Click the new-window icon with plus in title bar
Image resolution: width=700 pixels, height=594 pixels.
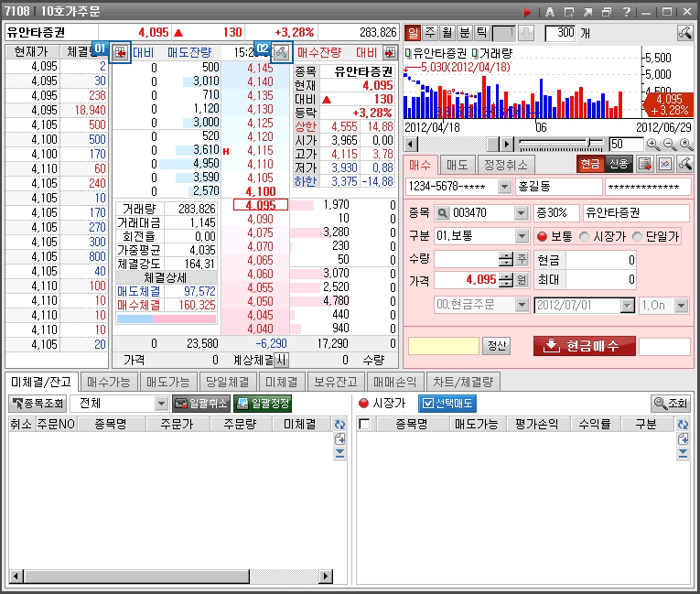pos(569,12)
